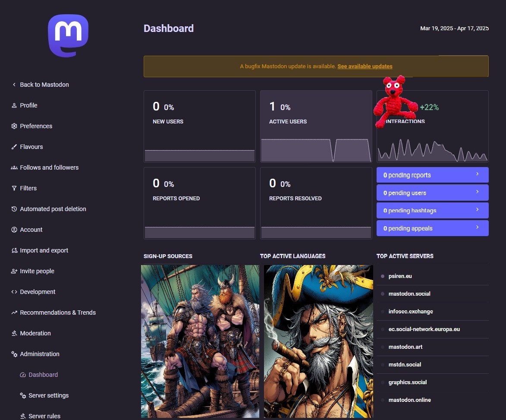Viewport: 506px width, 420px height.
Task: Open the Account section
Action: point(31,230)
